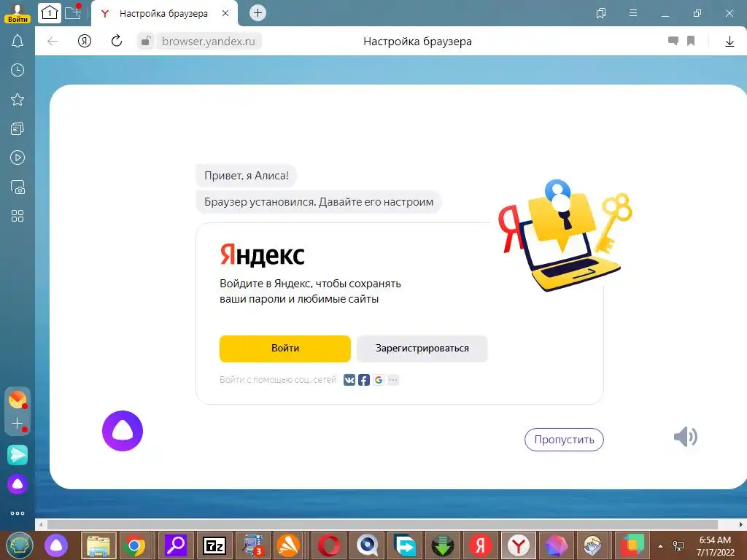Launch 7-Zip from taskbar
Screen dimensions: 747x560
point(214,545)
